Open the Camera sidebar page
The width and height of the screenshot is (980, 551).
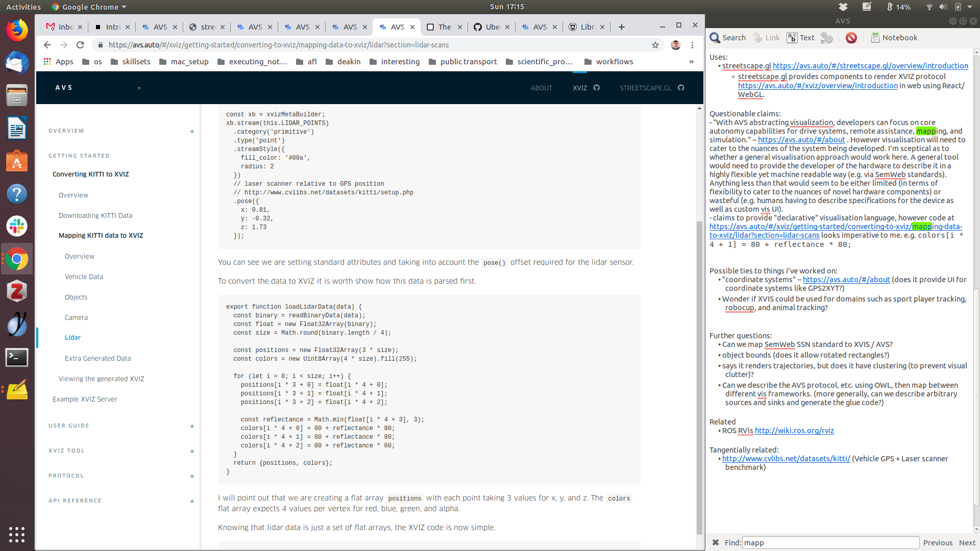pos(76,317)
